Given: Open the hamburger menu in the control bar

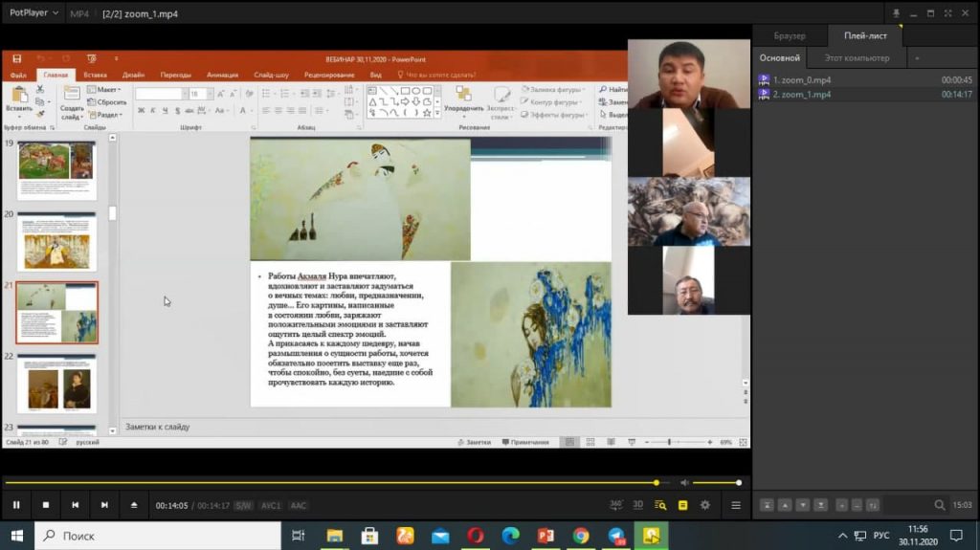Looking at the screenshot, I should click(736, 505).
